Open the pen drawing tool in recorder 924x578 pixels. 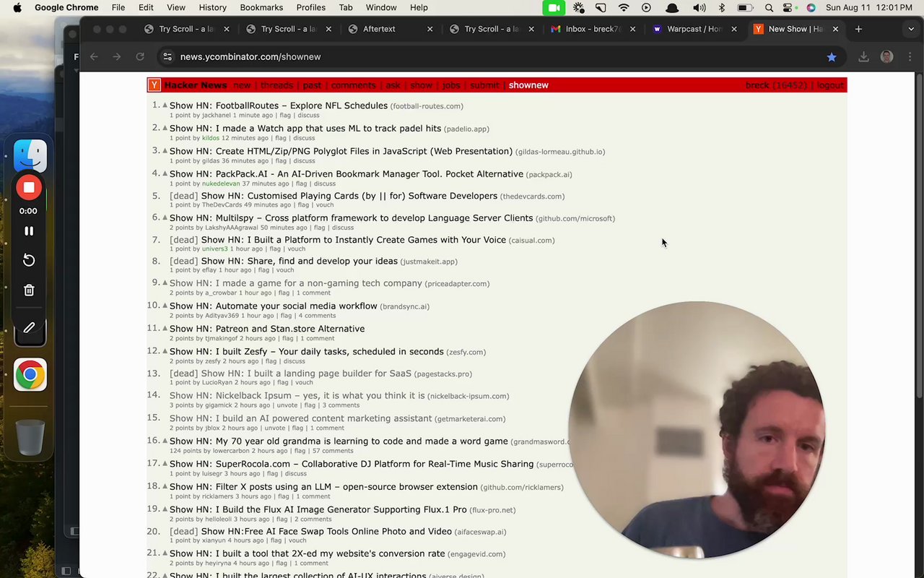(x=30, y=327)
